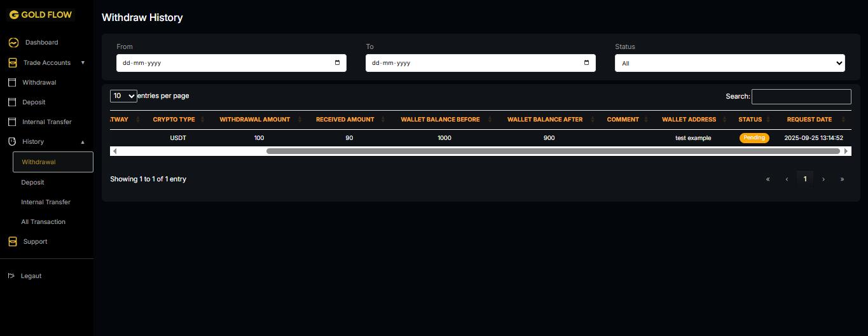The image size is (868, 336).
Task: Select page 1 in pagination
Action: pyautogui.click(x=805, y=179)
